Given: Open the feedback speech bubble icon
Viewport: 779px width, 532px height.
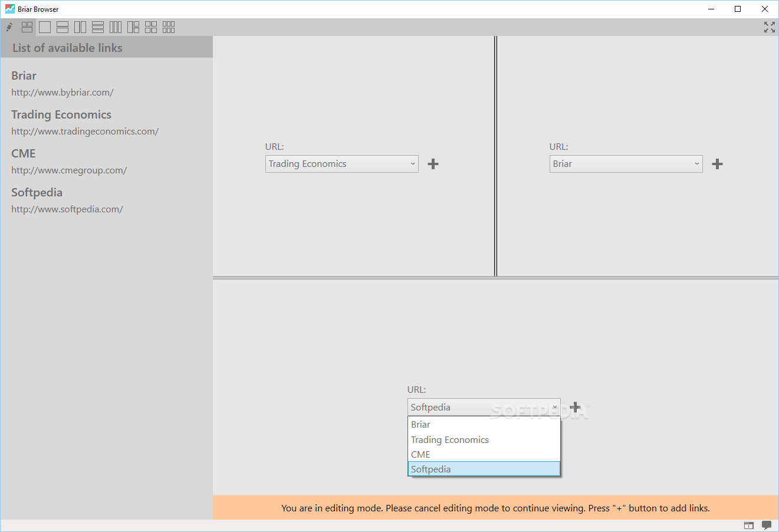Looking at the screenshot, I should coord(767,526).
